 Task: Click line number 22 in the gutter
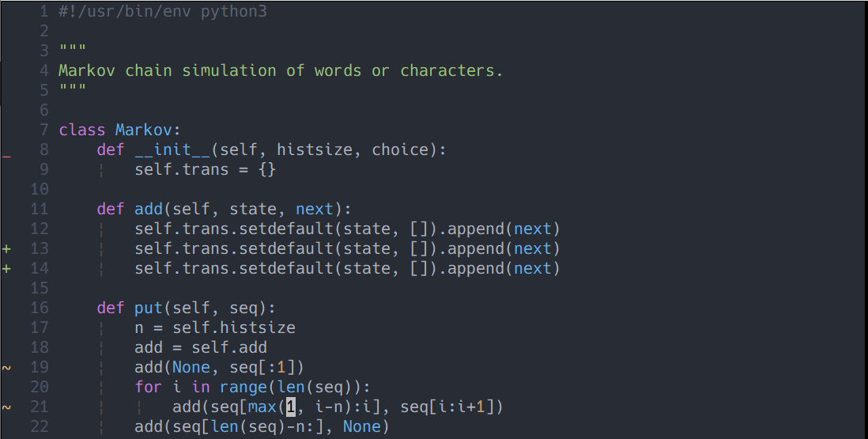[40, 427]
